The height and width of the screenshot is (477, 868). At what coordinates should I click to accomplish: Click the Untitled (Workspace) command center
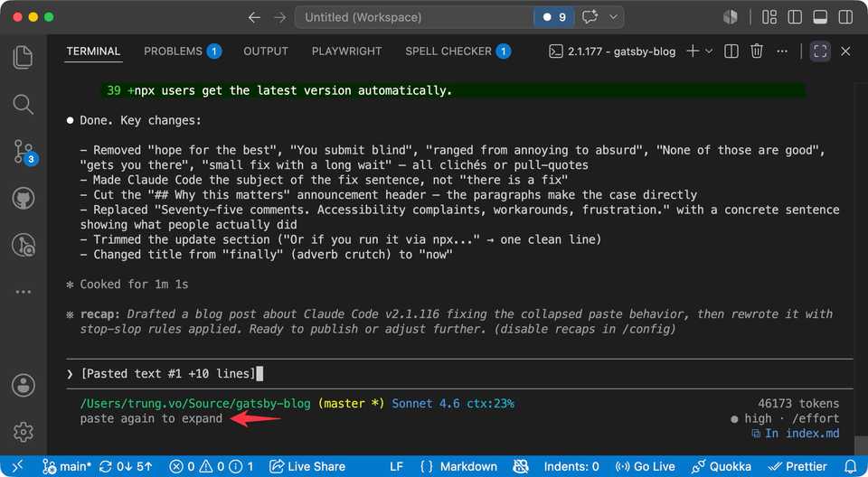(415, 17)
